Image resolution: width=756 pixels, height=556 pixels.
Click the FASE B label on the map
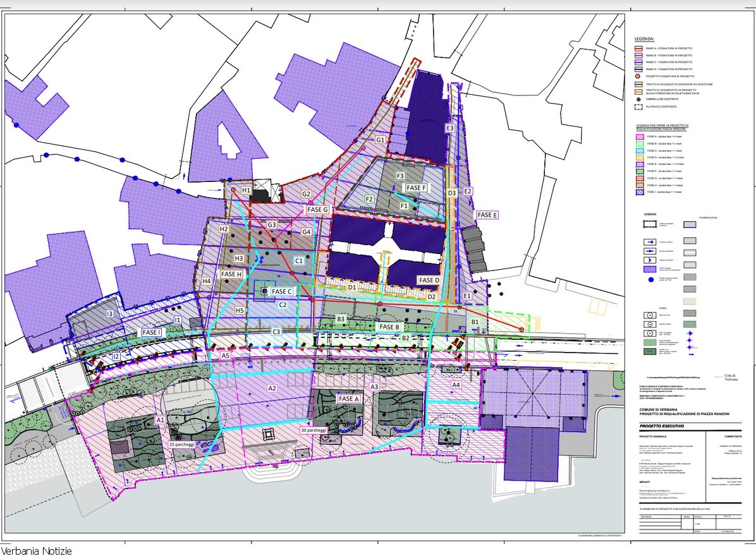(389, 327)
